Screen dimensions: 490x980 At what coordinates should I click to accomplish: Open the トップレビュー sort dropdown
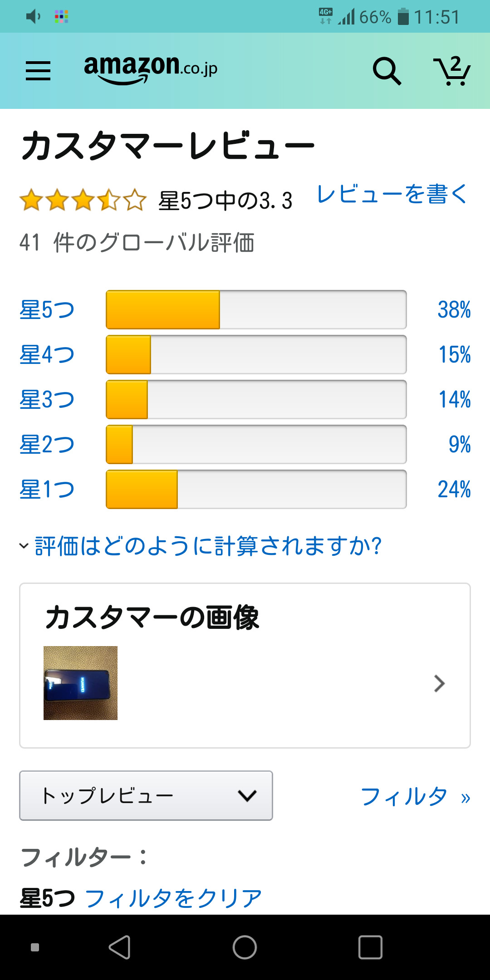[146, 795]
